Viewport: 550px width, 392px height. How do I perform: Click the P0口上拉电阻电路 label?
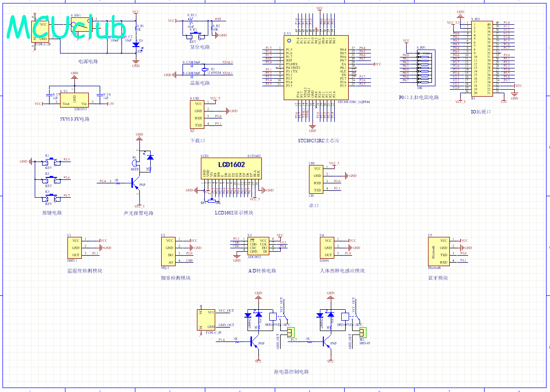pyautogui.click(x=419, y=98)
